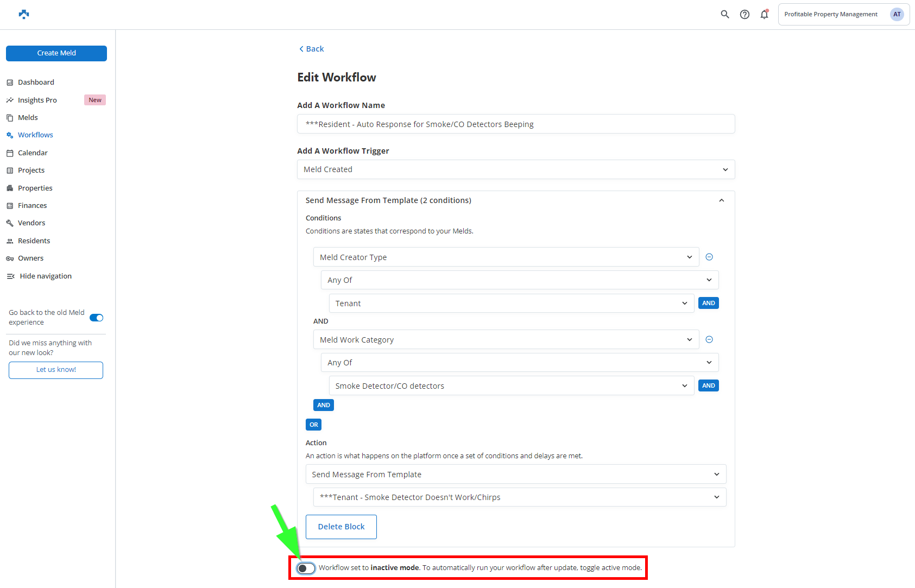The width and height of the screenshot is (915, 588).
Task: Open the help question mark icon
Action: pos(744,15)
